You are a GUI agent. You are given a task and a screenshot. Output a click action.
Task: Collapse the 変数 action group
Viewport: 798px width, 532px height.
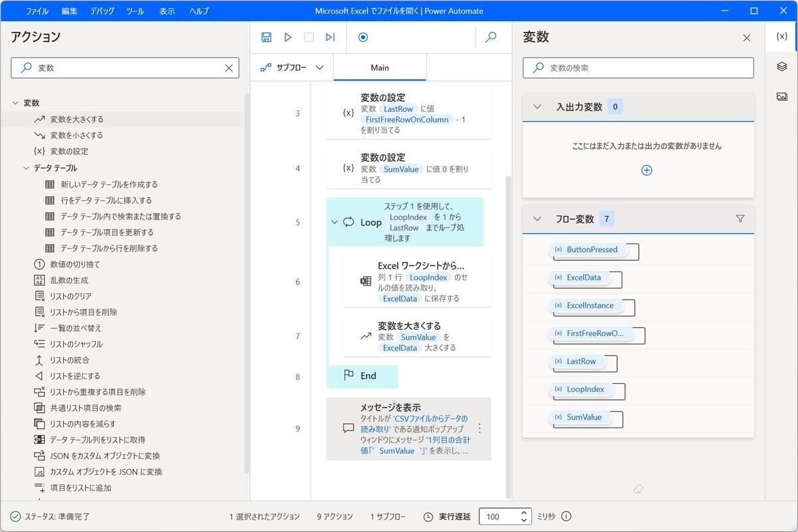pyautogui.click(x=15, y=103)
